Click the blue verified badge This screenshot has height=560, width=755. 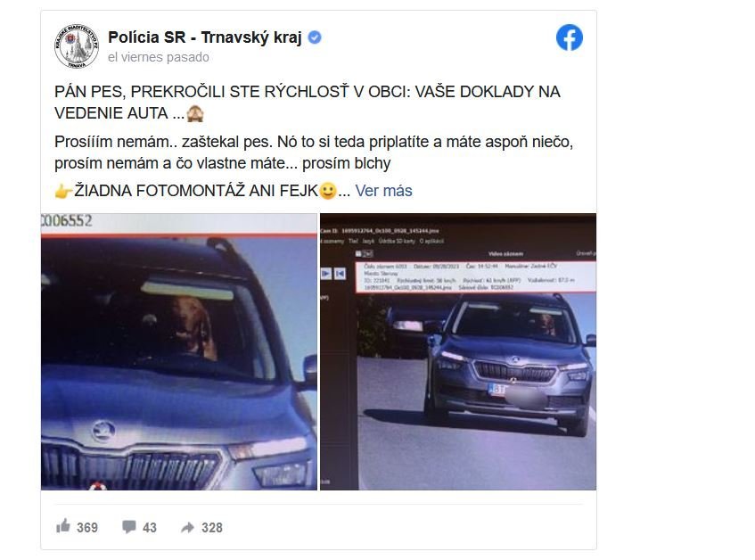click(315, 37)
